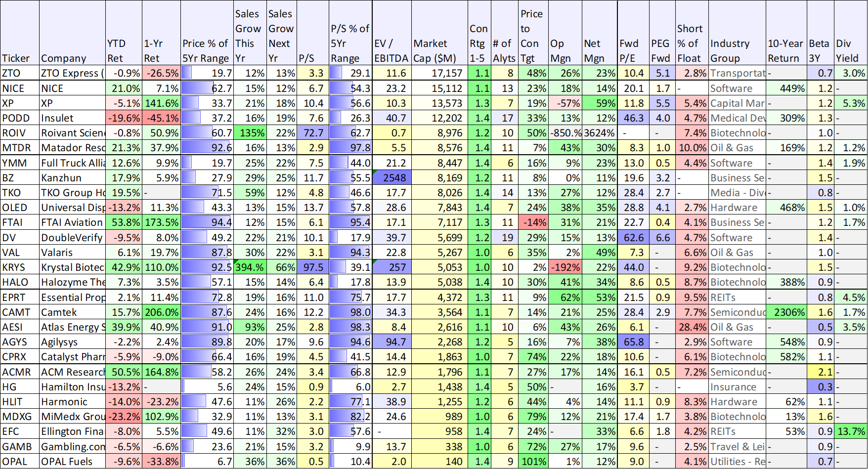868x469 pixels.
Task: Select the "EV / EBITDA" column header
Action: [x=392, y=33]
